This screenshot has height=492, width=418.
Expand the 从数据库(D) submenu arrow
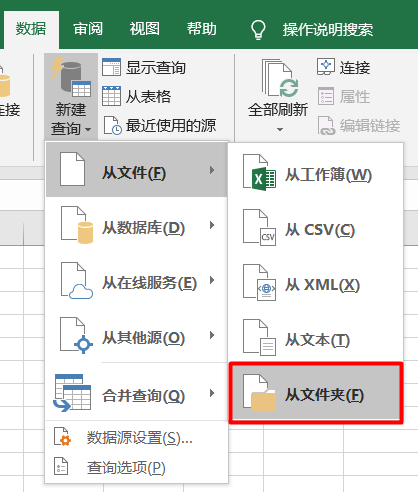212,225
